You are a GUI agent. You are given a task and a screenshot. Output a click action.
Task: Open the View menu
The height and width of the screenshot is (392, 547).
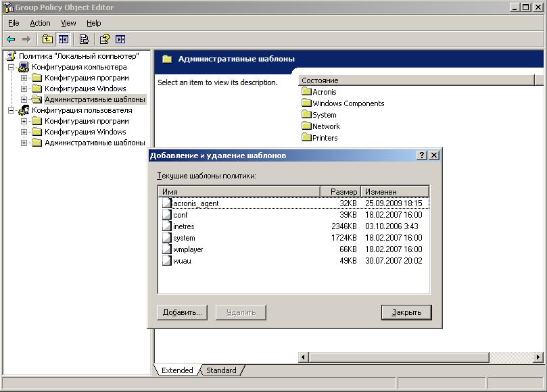pyautogui.click(x=68, y=23)
